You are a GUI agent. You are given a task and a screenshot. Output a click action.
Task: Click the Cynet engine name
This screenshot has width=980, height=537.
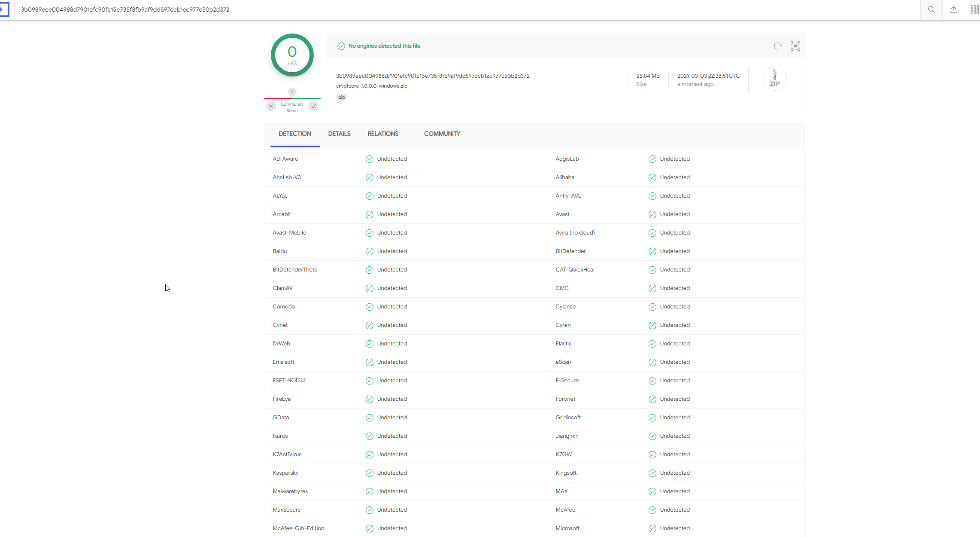[x=280, y=325]
